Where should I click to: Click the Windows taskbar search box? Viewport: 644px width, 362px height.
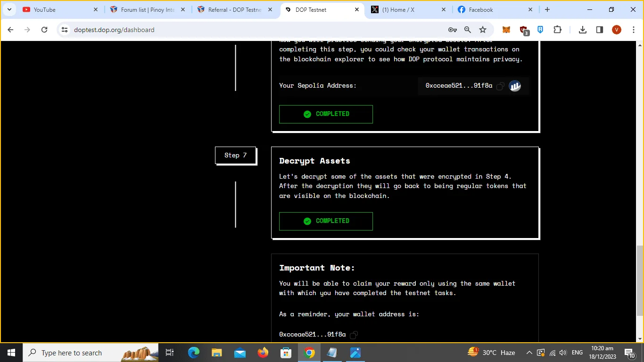point(91,353)
